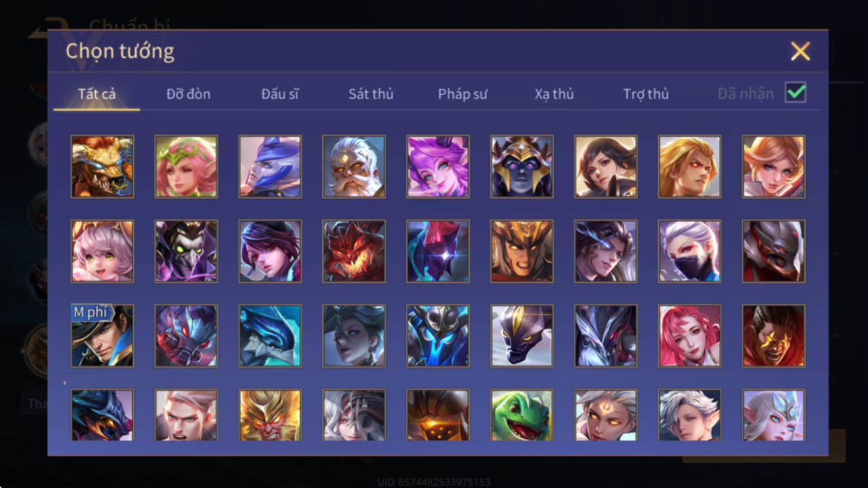Choose hero marked with M phí label

pos(102,336)
